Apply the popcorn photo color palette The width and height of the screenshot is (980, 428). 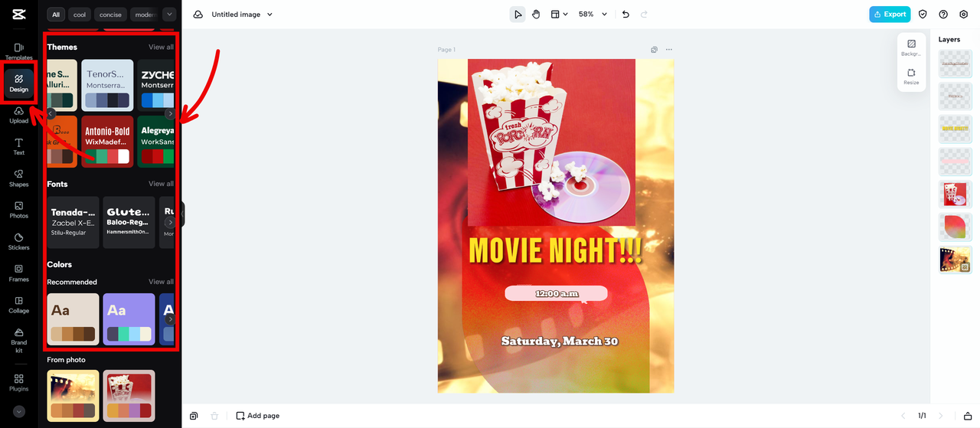pyautogui.click(x=129, y=396)
